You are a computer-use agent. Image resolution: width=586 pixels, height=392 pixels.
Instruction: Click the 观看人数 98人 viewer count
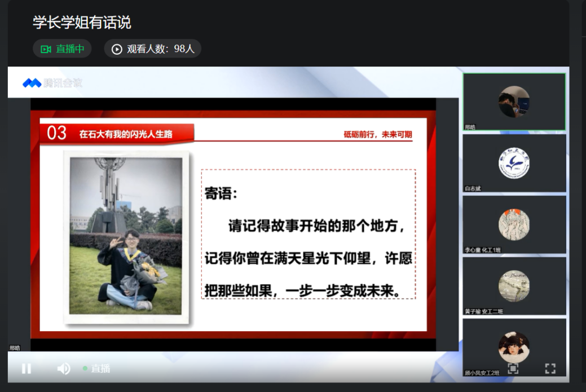click(x=152, y=49)
